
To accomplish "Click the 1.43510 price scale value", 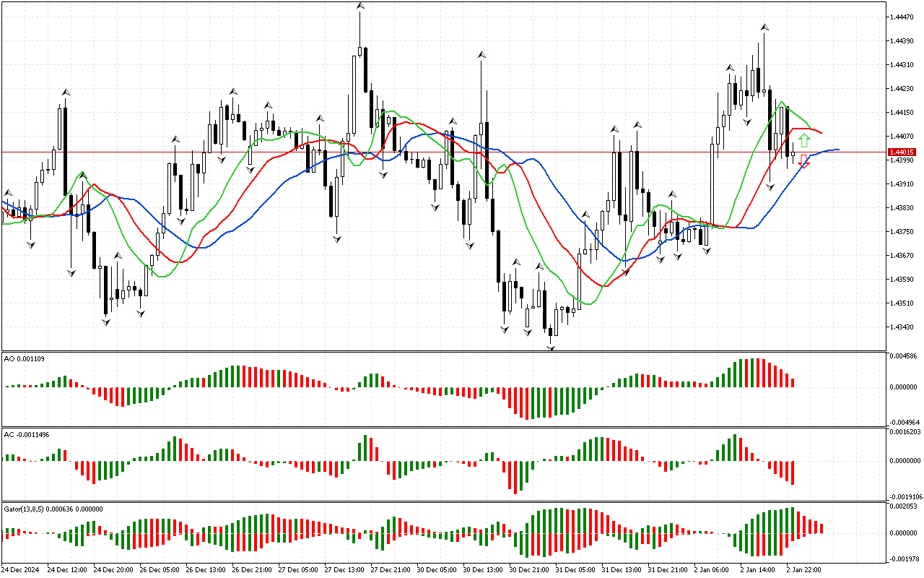I will click(902, 303).
